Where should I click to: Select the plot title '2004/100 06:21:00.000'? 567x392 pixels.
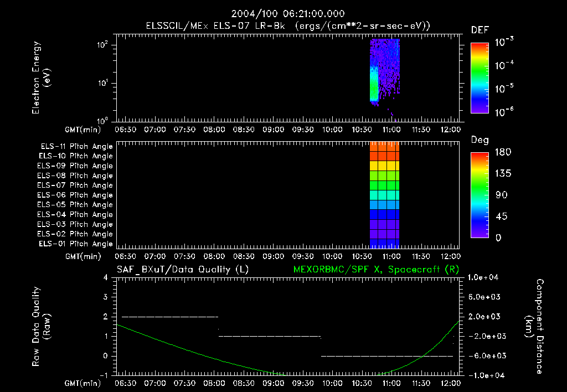(x=288, y=14)
